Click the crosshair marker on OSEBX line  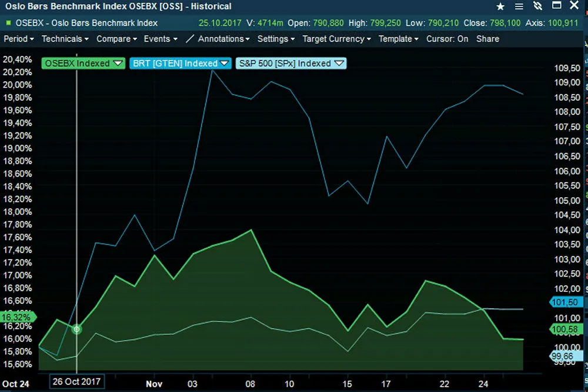[x=76, y=329]
